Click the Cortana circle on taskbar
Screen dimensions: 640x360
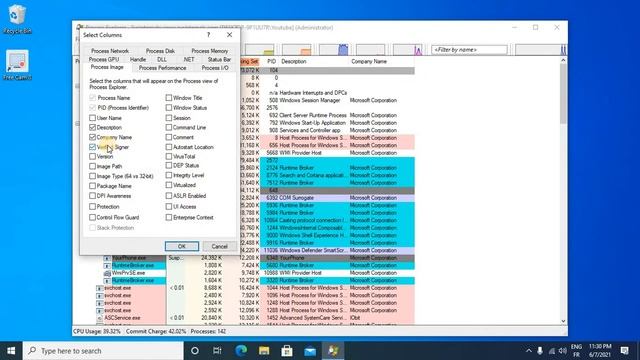click(195, 351)
